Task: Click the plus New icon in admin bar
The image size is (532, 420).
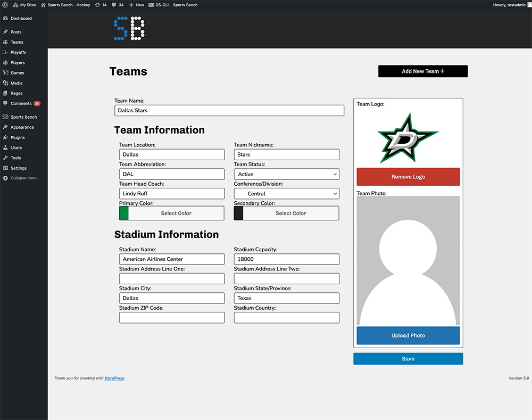Action: click(131, 5)
